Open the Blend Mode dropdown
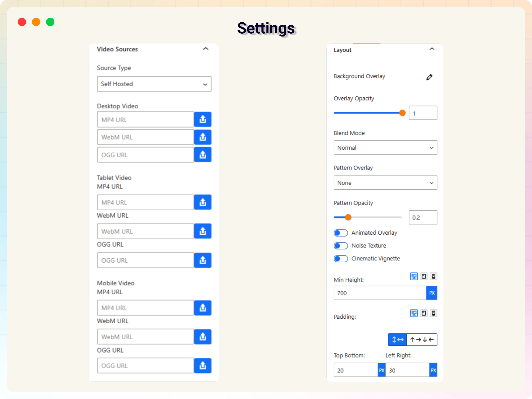This screenshot has width=532, height=399. click(385, 148)
